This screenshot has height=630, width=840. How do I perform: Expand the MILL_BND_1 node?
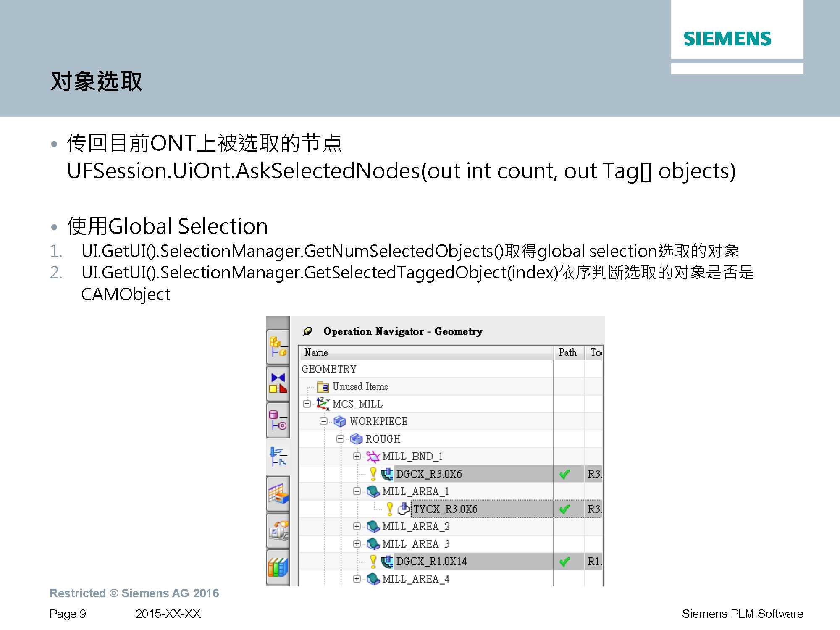click(357, 457)
